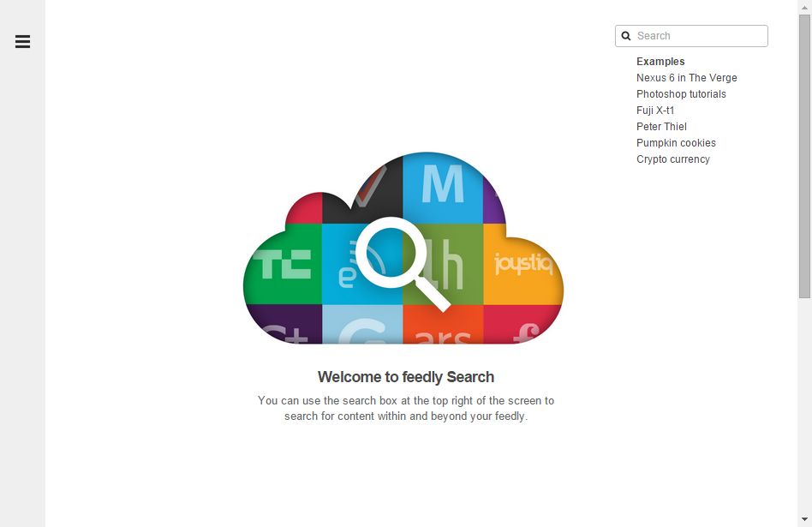Focus the Search input field
This screenshot has height=527, width=812.
click(691, 36)
